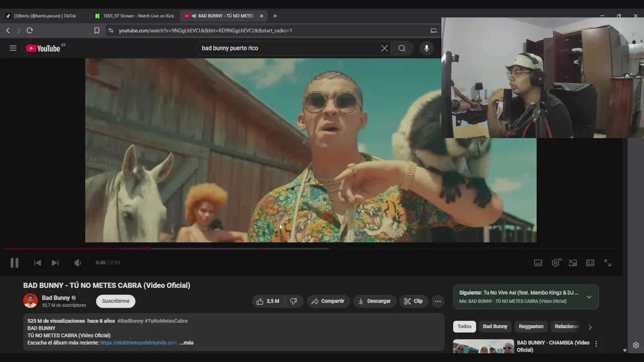Image resolution: width=644 pixels, height=362 pixels.
Task: Open the settings gear at bottom right corner
Action: click(x=636, y=345)
